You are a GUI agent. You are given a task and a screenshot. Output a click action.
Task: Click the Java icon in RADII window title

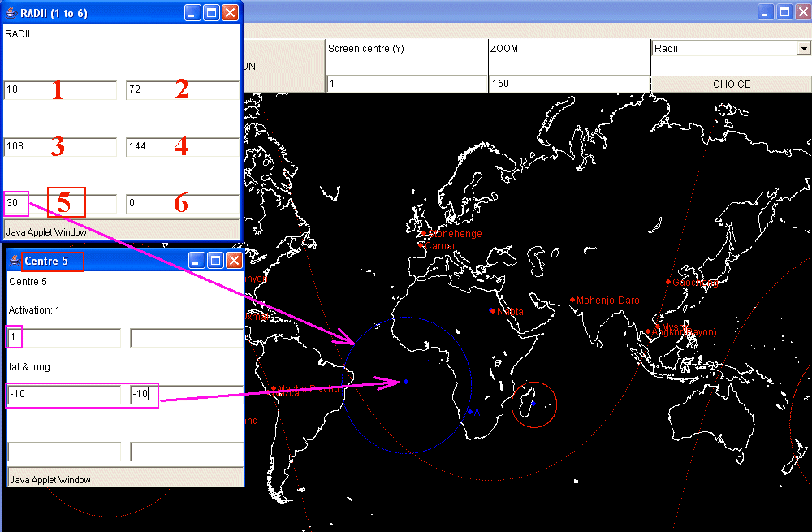pos(11,12)
